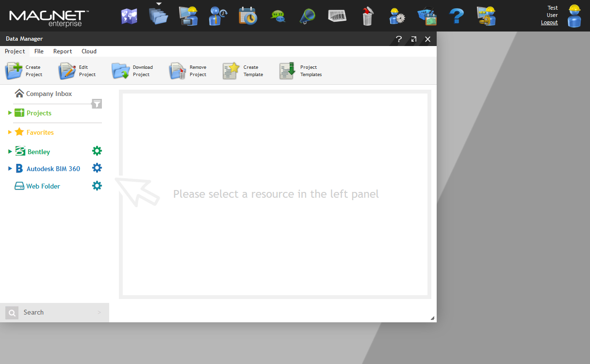The image size is (590, 364).
Task: Expand the Projects tree arrow
Action: 10,113
